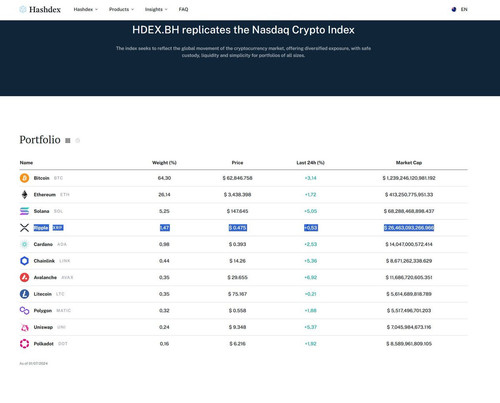Image resolution: width=500 pixels, height=403 pixels.
Task: Click Solana price $ 147.645
Action: point(237,211)
